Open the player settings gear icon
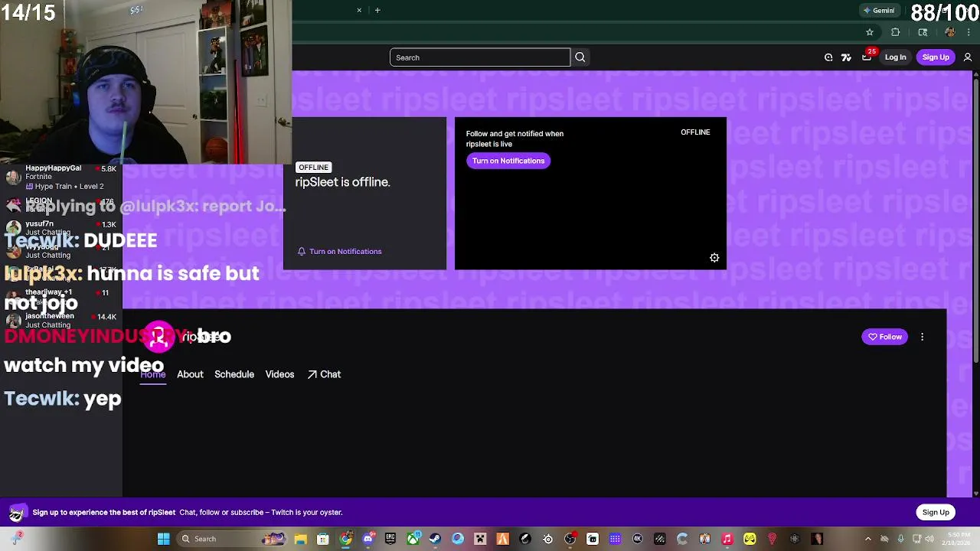 tap(714, 258)
